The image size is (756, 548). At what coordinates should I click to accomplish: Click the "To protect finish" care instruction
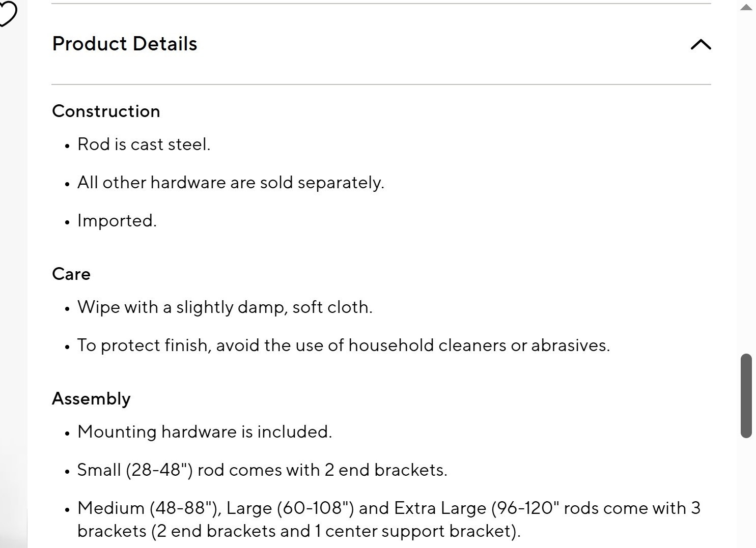(343, 345)
